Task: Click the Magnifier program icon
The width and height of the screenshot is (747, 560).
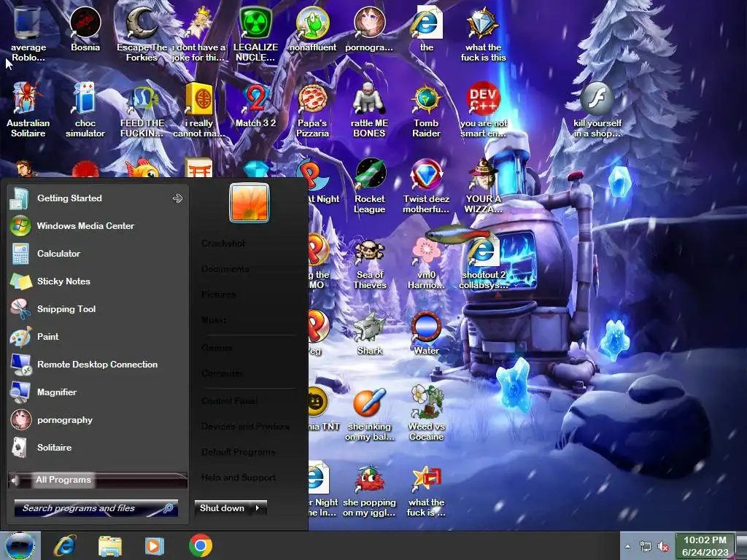Action: pyautogui.click(x=20, y=392)
